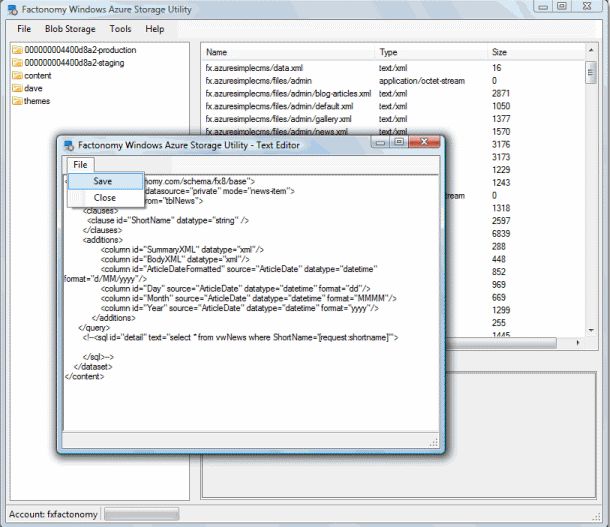Viewport: 610px width, 527px height.
Task: Click the closing </dataset> tag line
Action: (x=93, y=367)
